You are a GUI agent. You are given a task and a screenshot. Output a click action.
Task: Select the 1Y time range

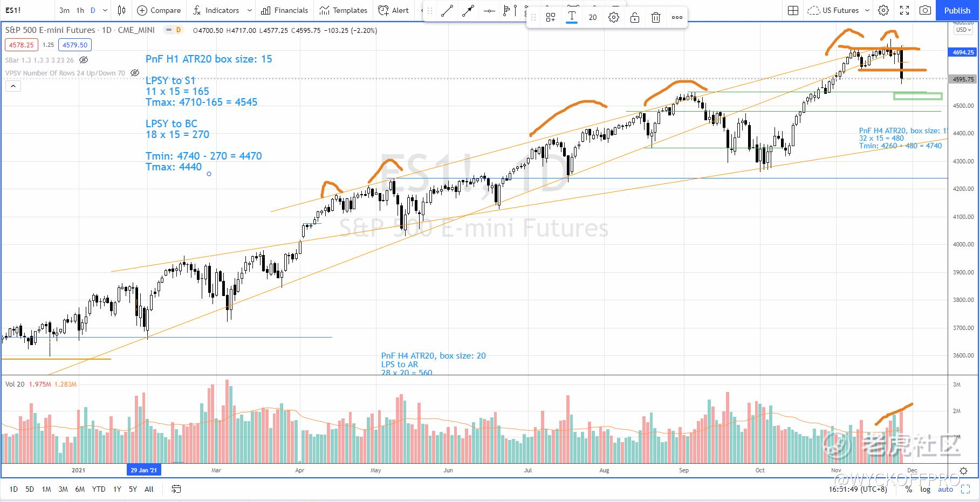(x=117, y=489)
